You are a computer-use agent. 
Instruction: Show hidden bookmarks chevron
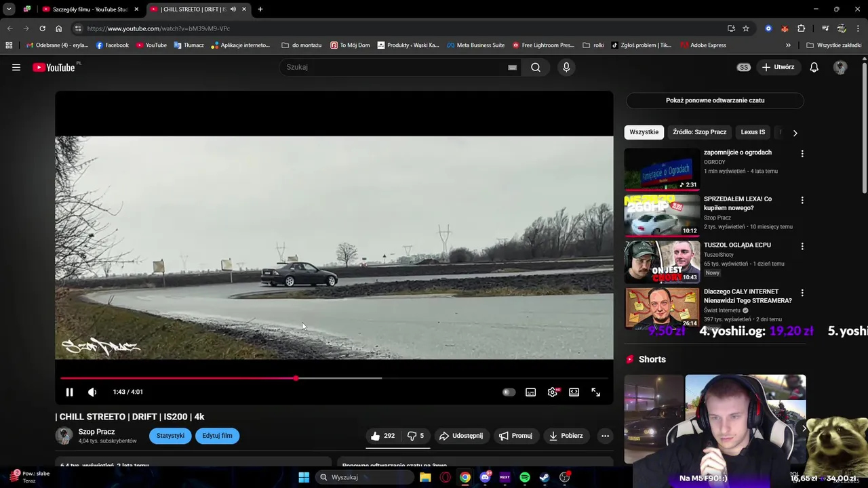788,45
